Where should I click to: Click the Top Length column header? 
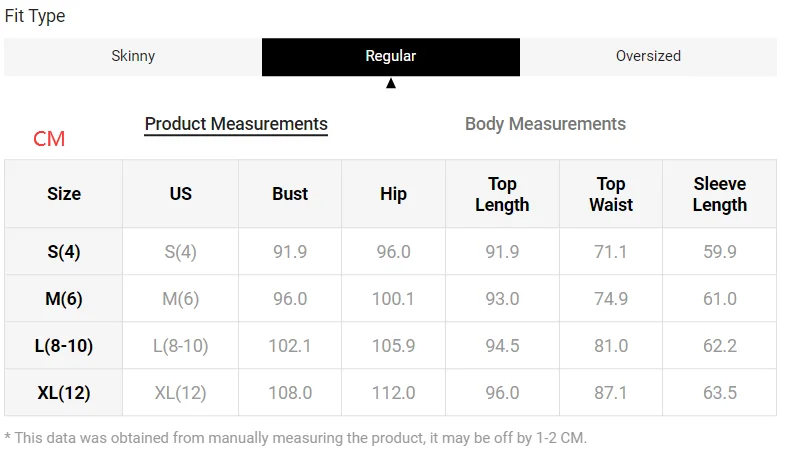pyautogui.click(x=502, y=194)
